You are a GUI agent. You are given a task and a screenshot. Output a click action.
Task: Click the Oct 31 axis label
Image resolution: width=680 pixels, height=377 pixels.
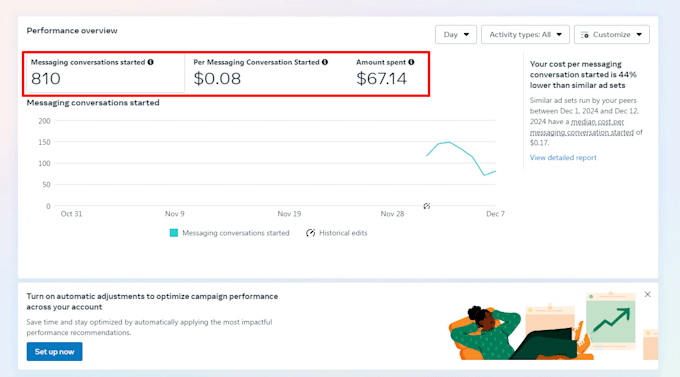click(x=71, y=214)
